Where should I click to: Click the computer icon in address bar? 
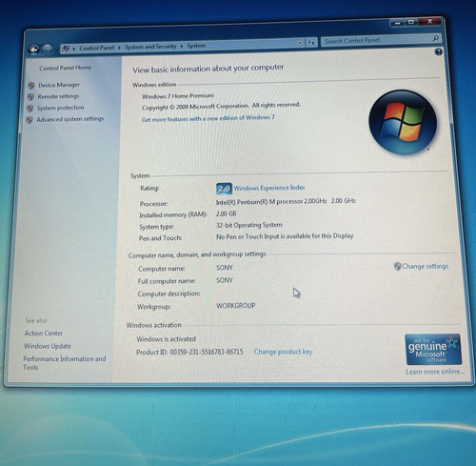[66, 49]
